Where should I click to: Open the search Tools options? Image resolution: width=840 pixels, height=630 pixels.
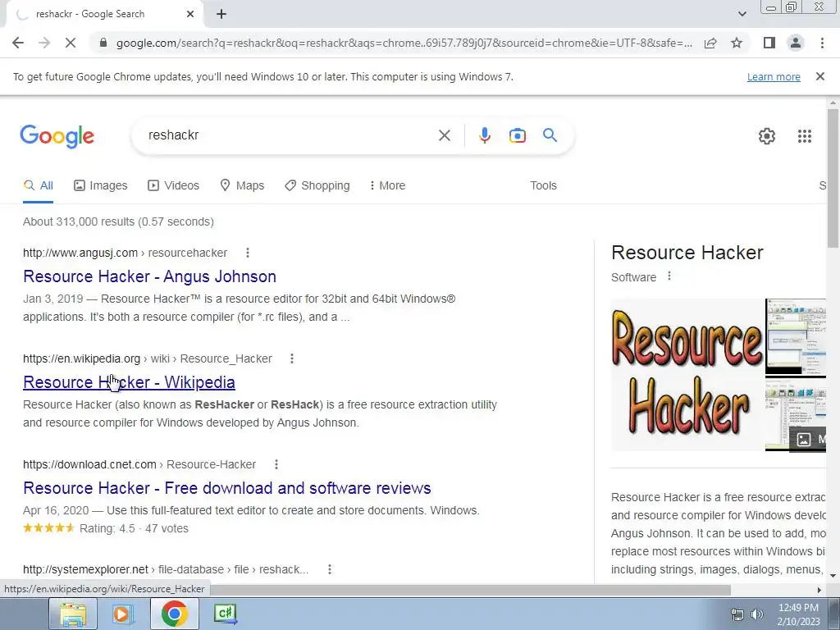(x=543, y=185)
